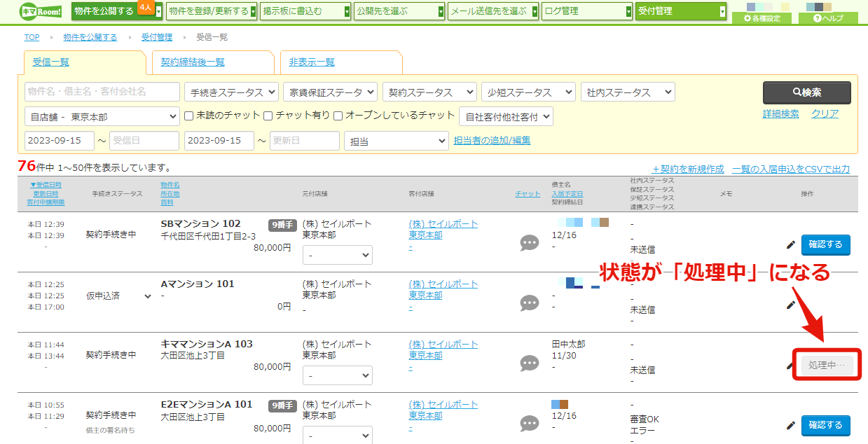Click 確認する button for SBマンション 102
The image size is (868, 444).
tap(825, 245)
